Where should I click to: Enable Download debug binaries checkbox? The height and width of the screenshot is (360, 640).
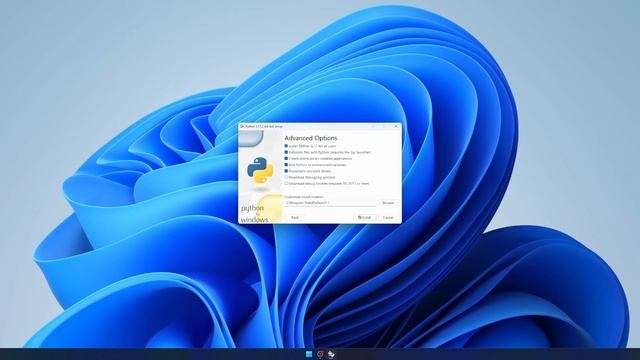coord(286,184)
